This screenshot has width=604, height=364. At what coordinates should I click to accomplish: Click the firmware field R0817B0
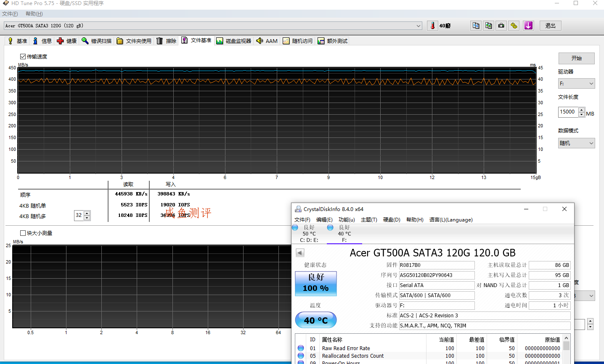pos(437,265)
